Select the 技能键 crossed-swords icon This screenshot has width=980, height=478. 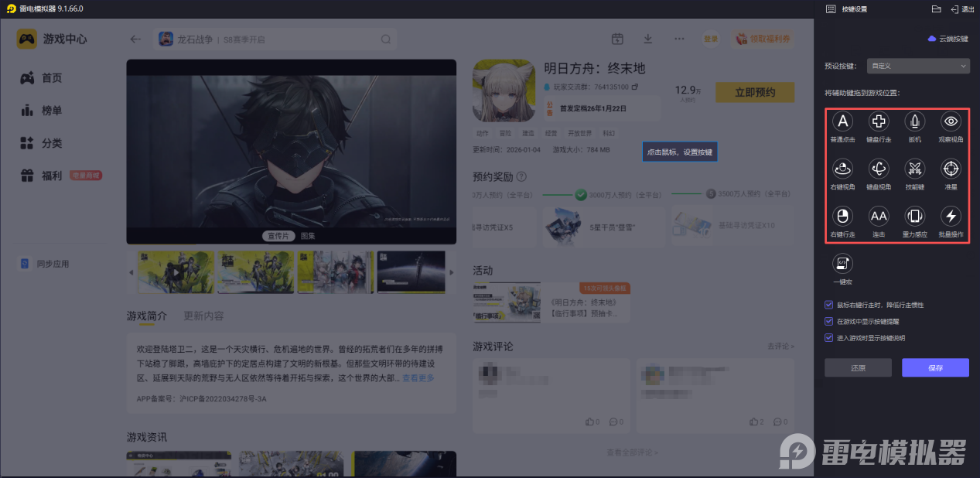tap(915, 169)
